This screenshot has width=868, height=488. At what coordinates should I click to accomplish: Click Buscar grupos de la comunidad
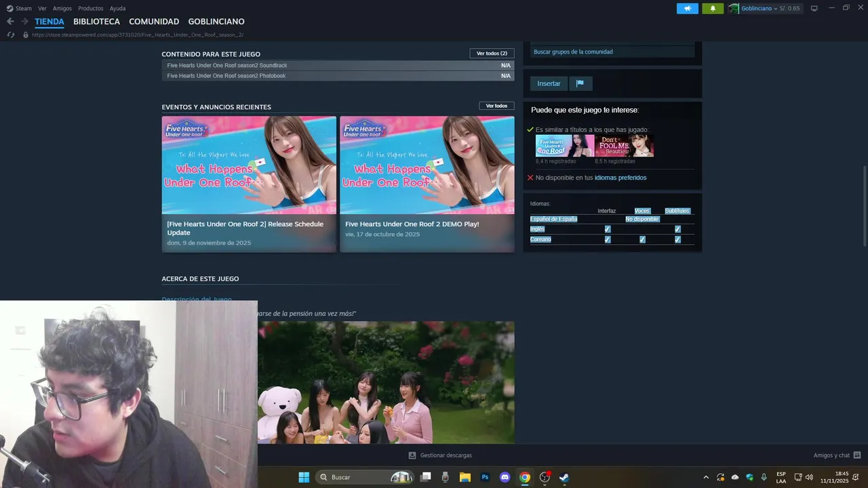(612, 52)
